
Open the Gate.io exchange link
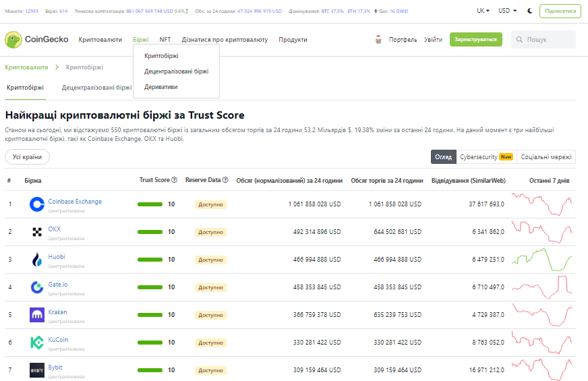click(x=58, y=285)
